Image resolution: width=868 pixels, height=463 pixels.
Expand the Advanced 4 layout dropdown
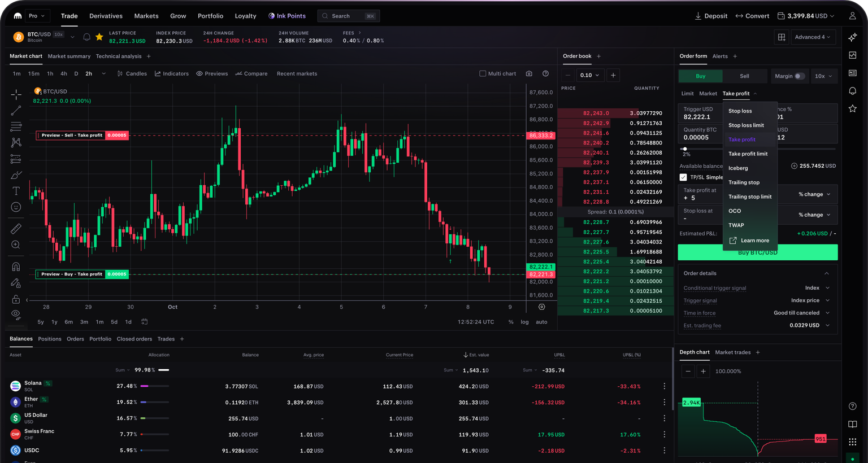pos(813,37)
